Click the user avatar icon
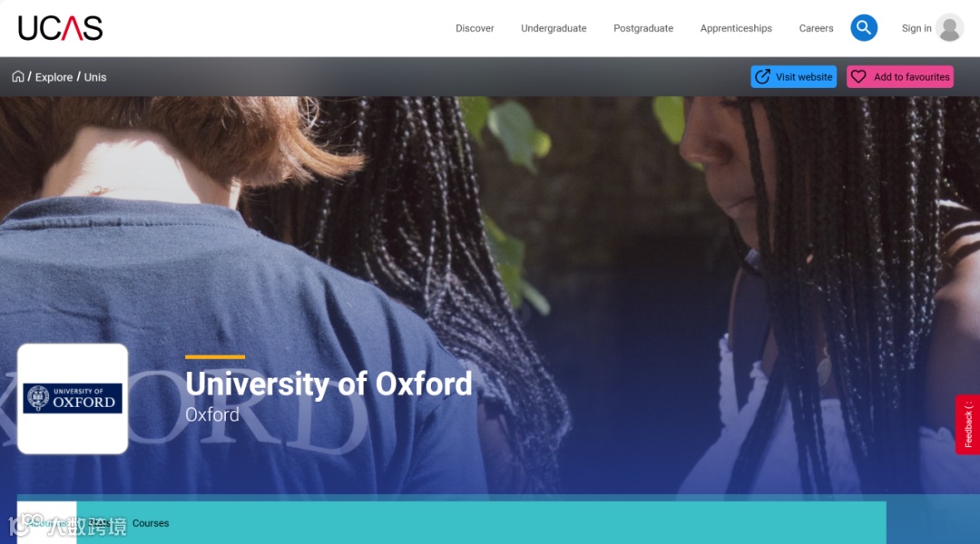Image resolution: width=980 pixels, height=544 pixels. point(949,28)
